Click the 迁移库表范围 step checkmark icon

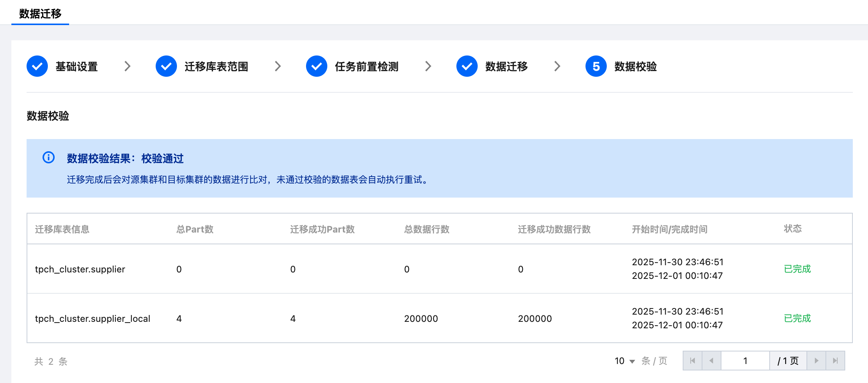tap(166, 66)
